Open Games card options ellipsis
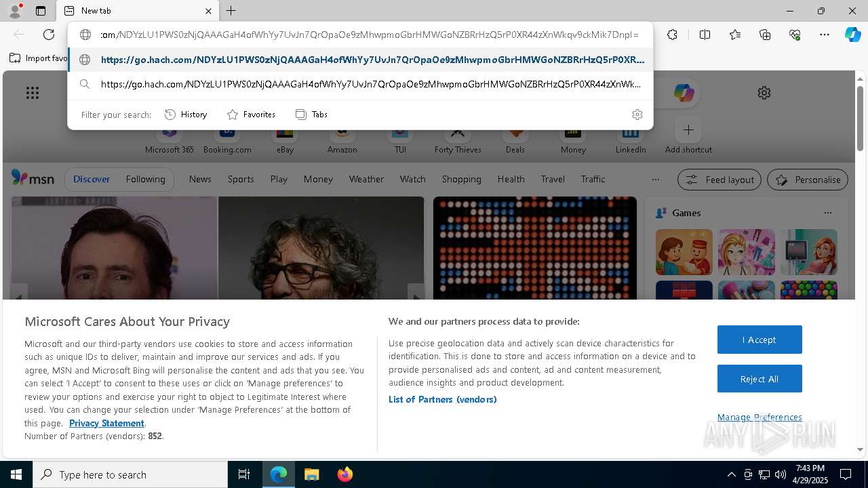Image resolution: width=868 pixels, height=488 pixels. point(827,213)
